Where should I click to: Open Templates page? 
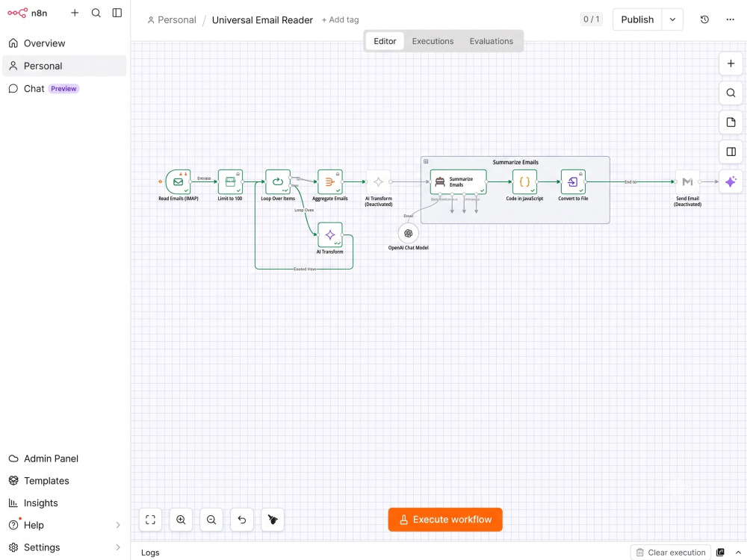click(x=64, y=481)
